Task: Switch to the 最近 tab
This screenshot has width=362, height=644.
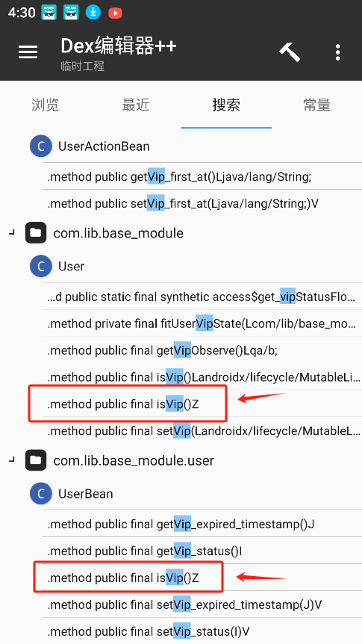Action: click(136, 105)
